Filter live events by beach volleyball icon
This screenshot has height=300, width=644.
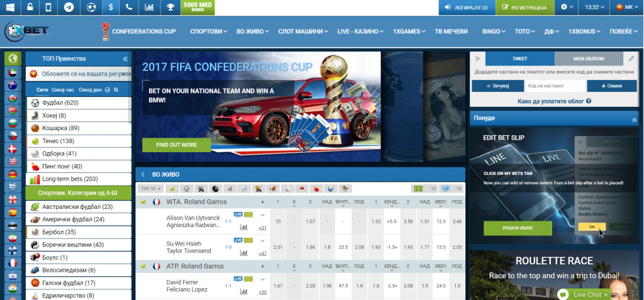(330, 189)
